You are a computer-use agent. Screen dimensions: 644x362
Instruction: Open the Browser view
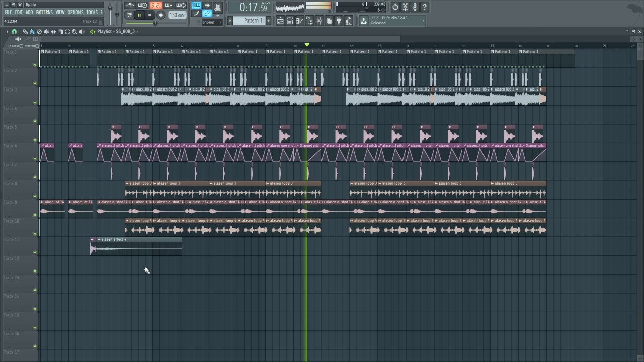click(309, 21)
